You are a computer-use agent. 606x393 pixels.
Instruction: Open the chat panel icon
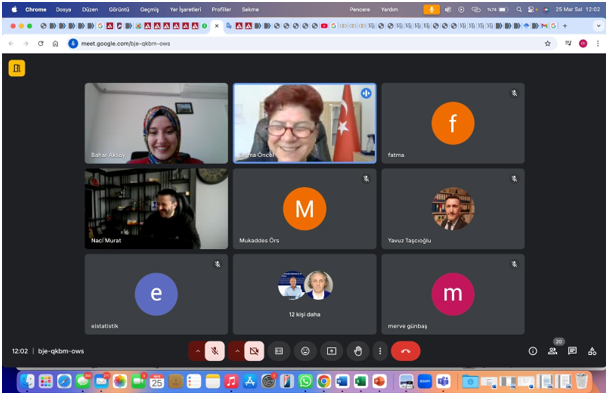pos(572,351)
